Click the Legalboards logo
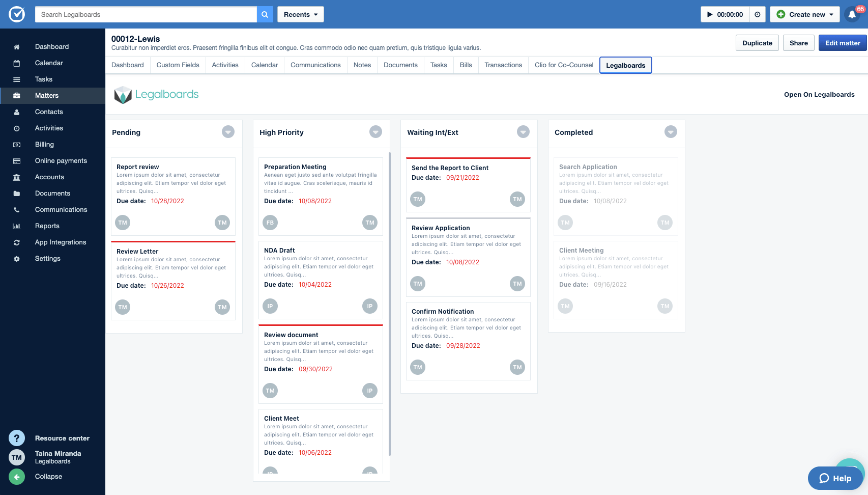Viewport: 868px width, 495px height. click(156, 95)
